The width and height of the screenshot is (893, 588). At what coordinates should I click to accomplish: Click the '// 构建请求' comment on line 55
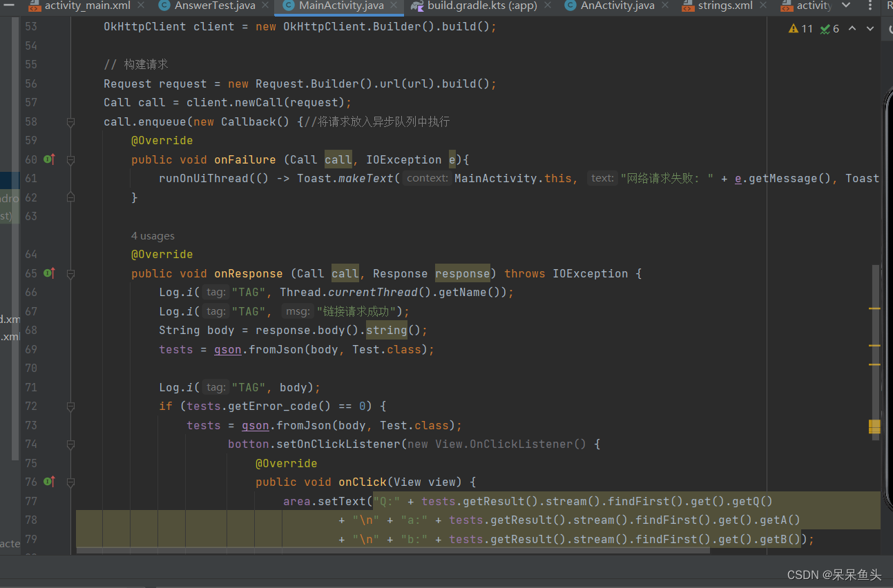click(x=136, y=64)
